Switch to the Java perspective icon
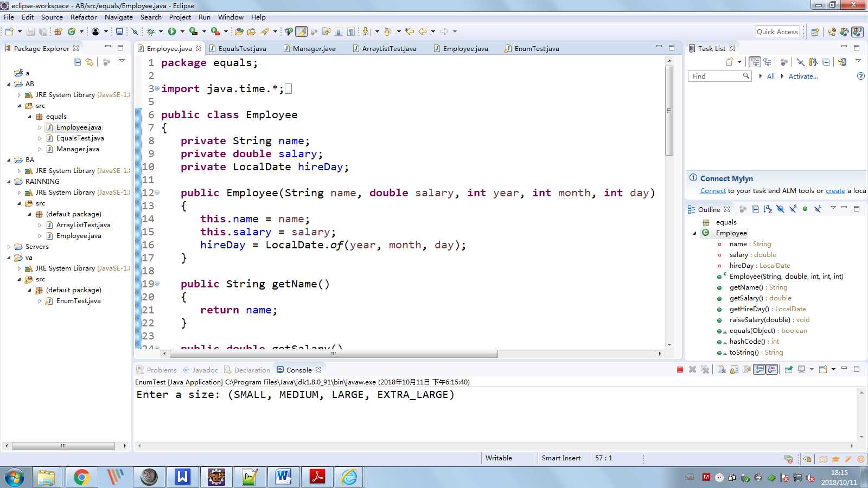 pyautogui.click(x=857, y=32)
